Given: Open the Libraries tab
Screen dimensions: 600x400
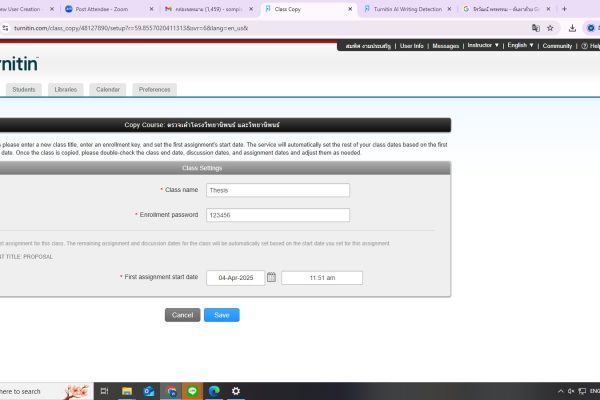Looking at the screenshot, I should coord(65,90).
